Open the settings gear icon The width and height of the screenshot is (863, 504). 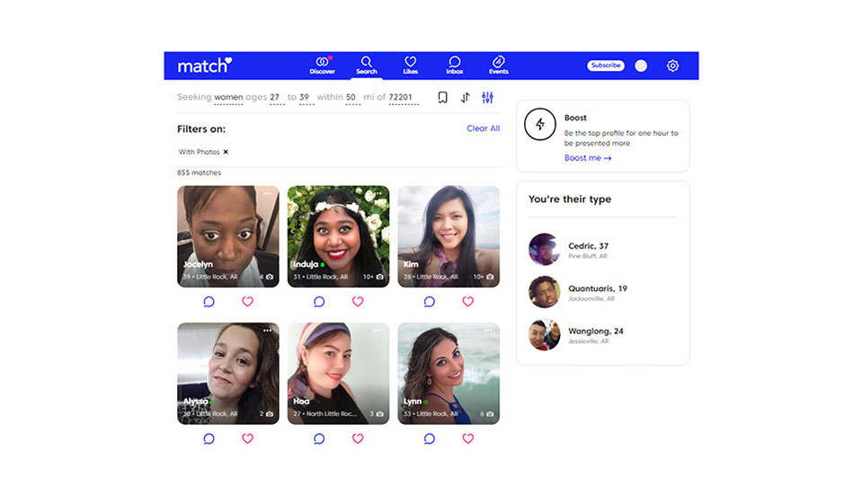[672, 66]
